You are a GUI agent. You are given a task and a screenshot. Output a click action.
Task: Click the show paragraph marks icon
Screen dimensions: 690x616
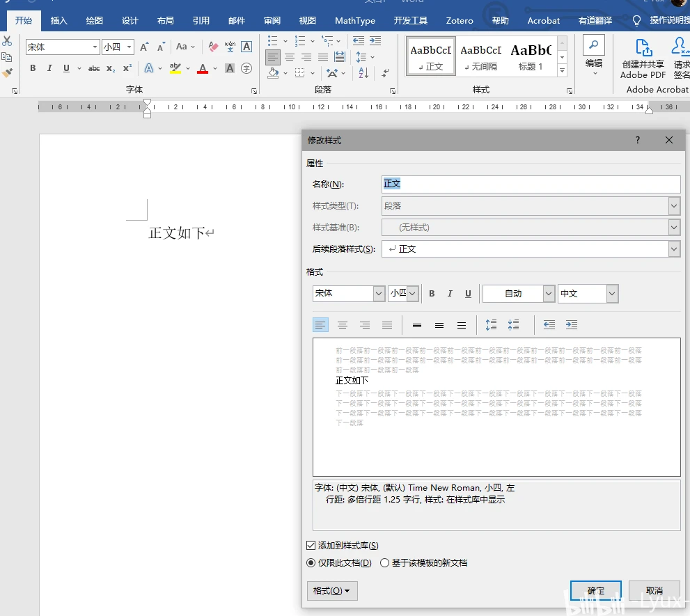coord(385,73)
